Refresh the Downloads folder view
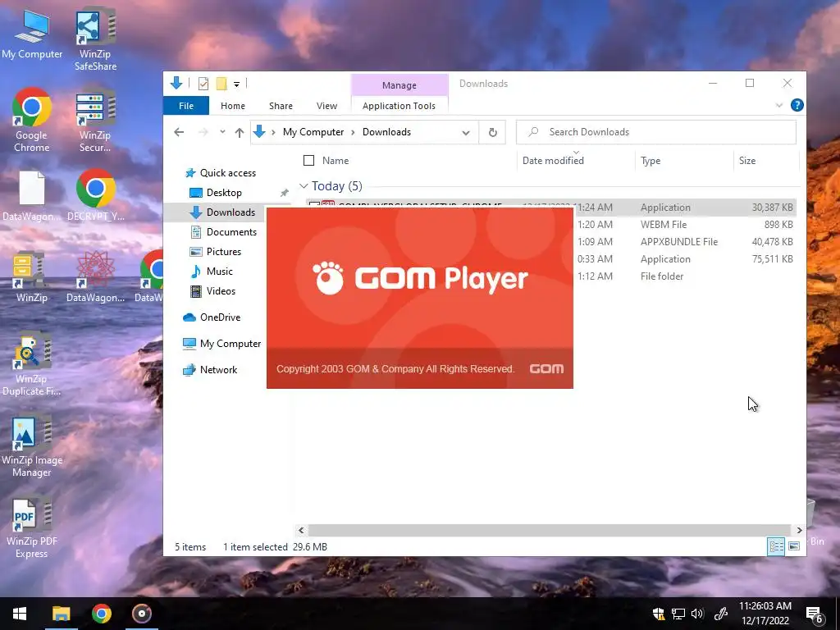This screenshot has height=630, width=840. [493, 132]
